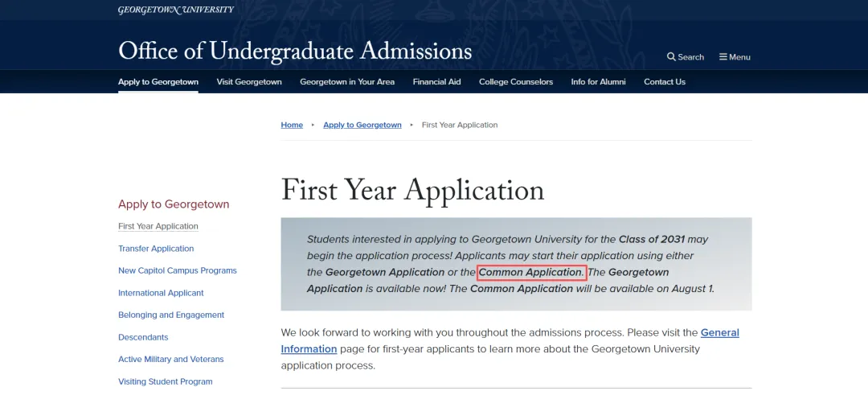Viewport: 868px width, 416px height.
Task: Click the Georgetown University logo text
Action: (x=176, y=10)
